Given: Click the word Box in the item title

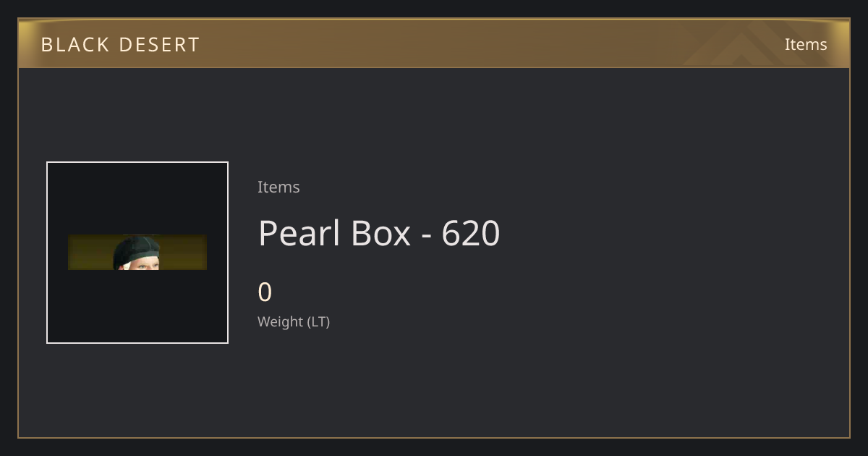Looking at the screenshot, I should pyautogui.click(x=381, y=234).
